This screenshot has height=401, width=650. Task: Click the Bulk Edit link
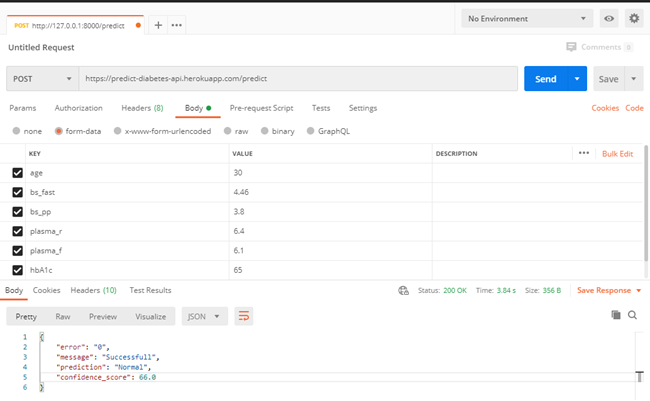(x=617, y=154)
